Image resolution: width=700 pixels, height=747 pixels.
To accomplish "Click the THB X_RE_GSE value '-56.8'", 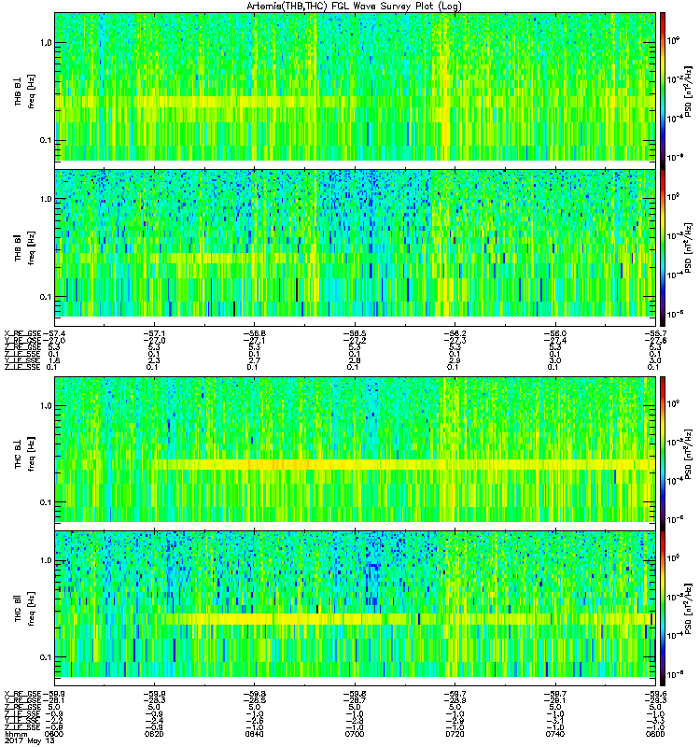I will [254, 333].
